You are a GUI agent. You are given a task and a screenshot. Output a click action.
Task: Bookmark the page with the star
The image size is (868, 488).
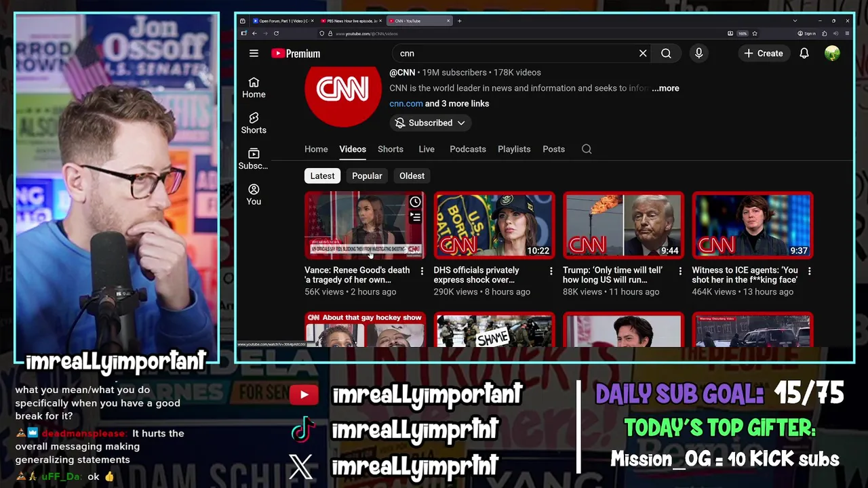point(754,33)
